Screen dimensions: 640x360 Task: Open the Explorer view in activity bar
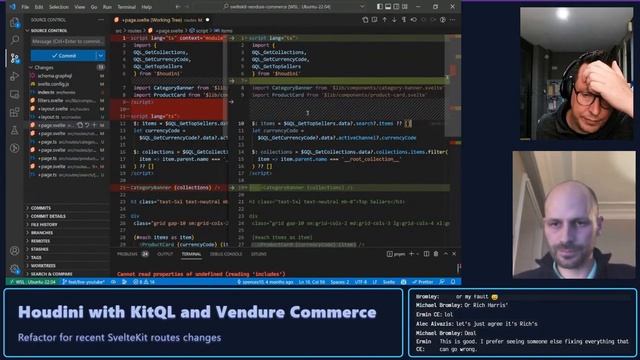(15, 23)
